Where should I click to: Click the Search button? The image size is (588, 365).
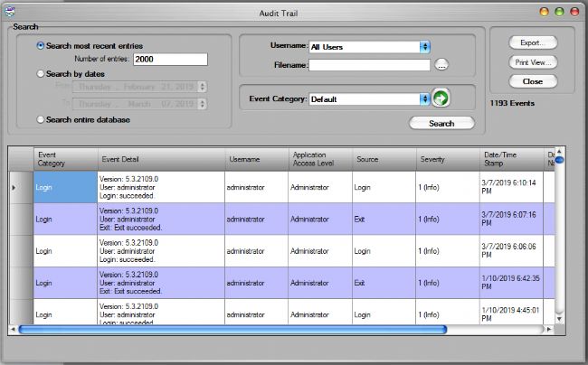[x=441, y=123]
